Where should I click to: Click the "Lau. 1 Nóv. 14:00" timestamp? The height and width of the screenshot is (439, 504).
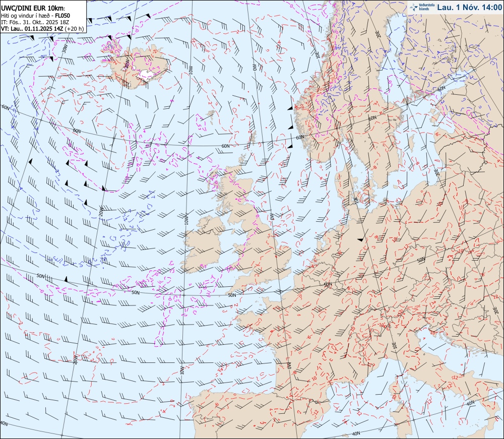click(x=469, y=7)
